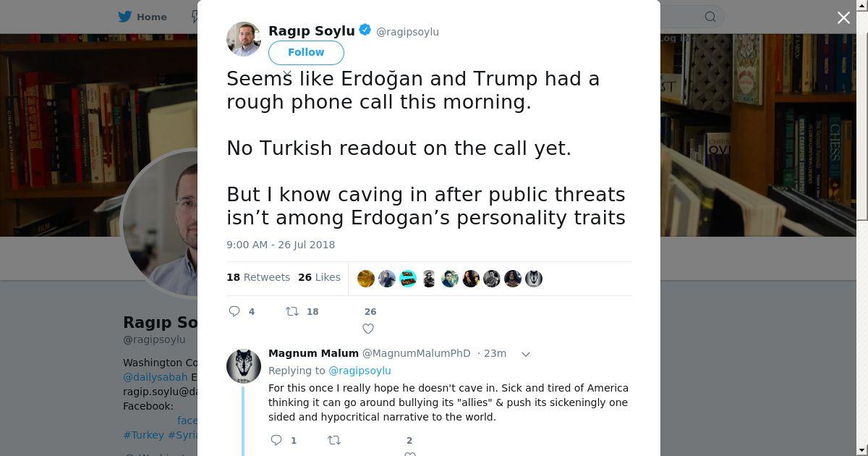The width and height of the screenshot is (868, 456).
Task: Follow Ragıp Soylu
Action: (306, 52)
